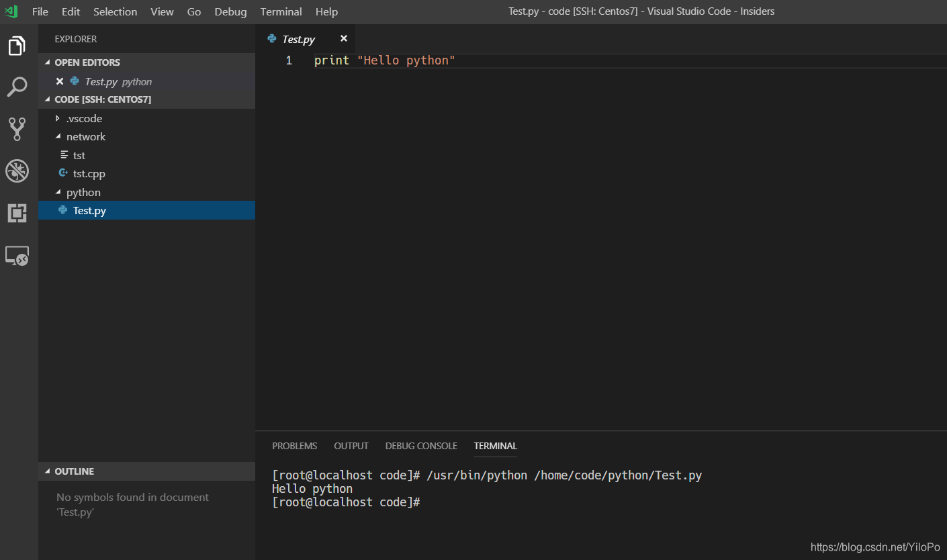This screenshot has width=947, height=560.
Task: Close Test.py in Open Editors list
Action: tap(60, 81)
